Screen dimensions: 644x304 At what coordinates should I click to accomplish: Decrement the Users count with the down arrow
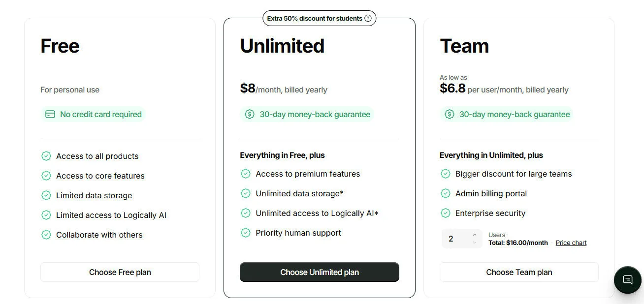[x=474, y=243]
